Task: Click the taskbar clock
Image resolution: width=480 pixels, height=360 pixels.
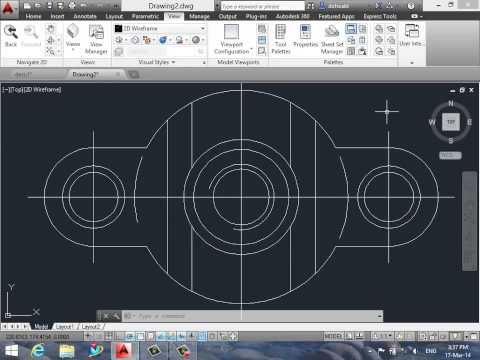Action: pos(458,351)
